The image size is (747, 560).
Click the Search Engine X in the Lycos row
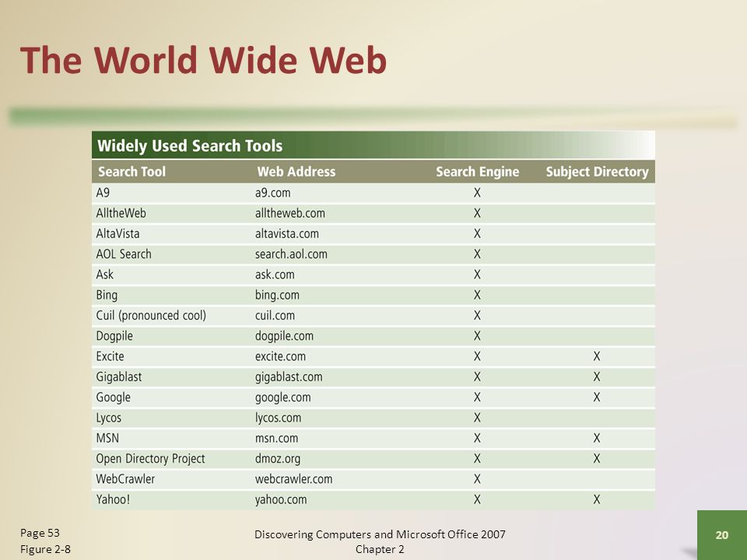(x=477, y=418)
